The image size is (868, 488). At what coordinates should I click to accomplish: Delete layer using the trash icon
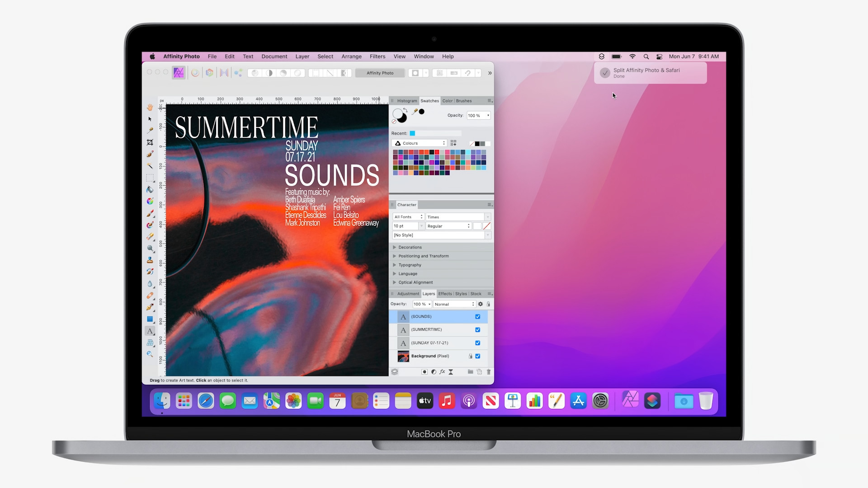488,372
